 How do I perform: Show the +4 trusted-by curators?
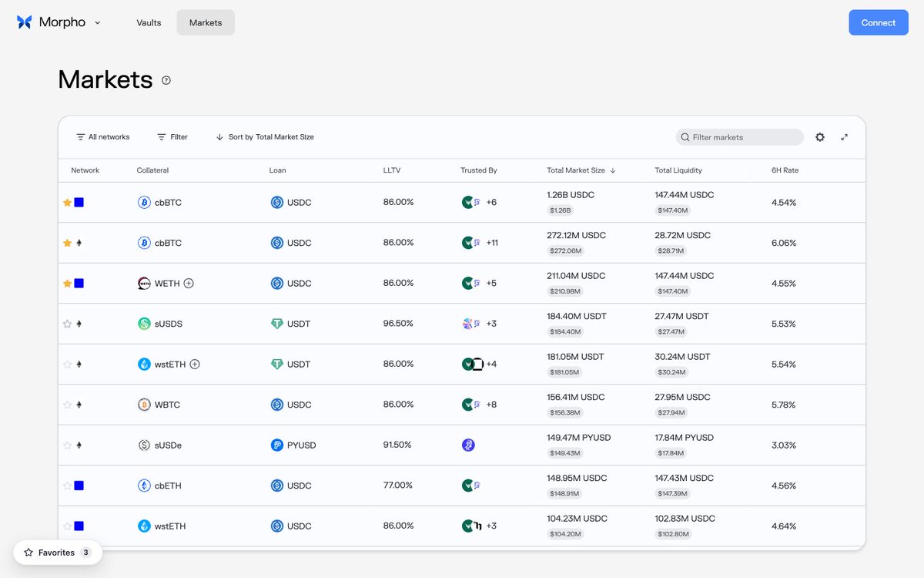click(491, 365)
